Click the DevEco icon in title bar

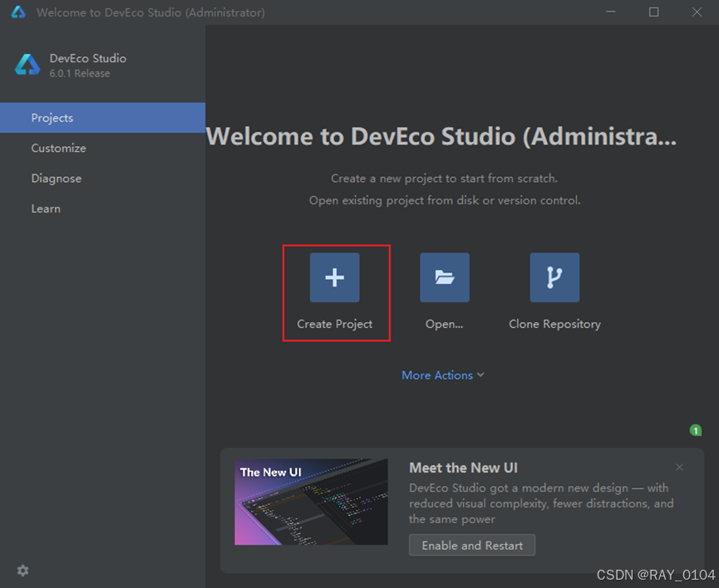(18, 12)
